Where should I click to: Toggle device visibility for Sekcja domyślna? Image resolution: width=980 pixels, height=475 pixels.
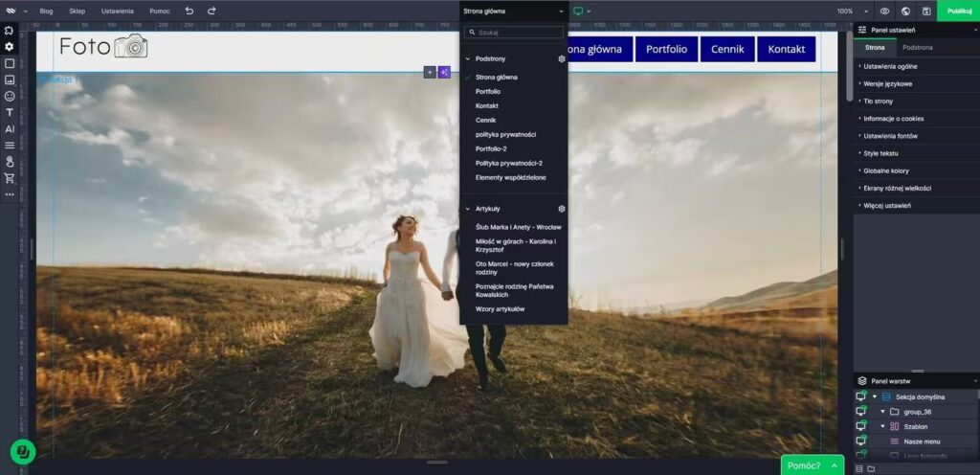point(861,396)
